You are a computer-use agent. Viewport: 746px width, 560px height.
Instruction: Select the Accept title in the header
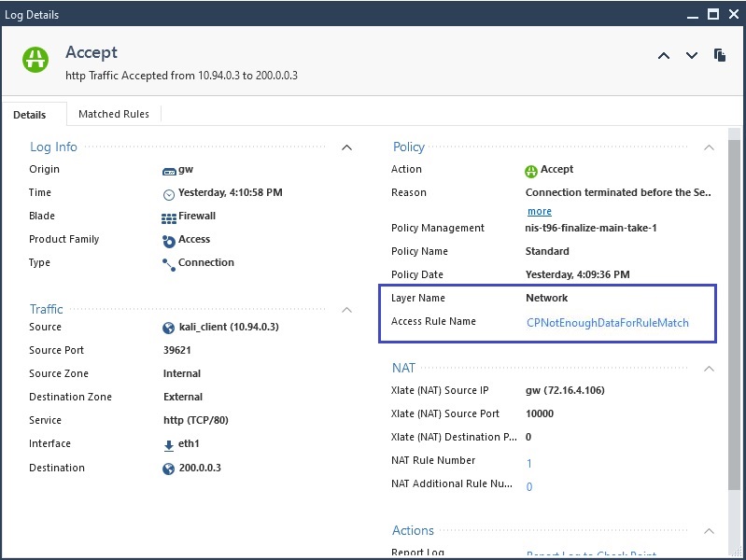point(91,52)
